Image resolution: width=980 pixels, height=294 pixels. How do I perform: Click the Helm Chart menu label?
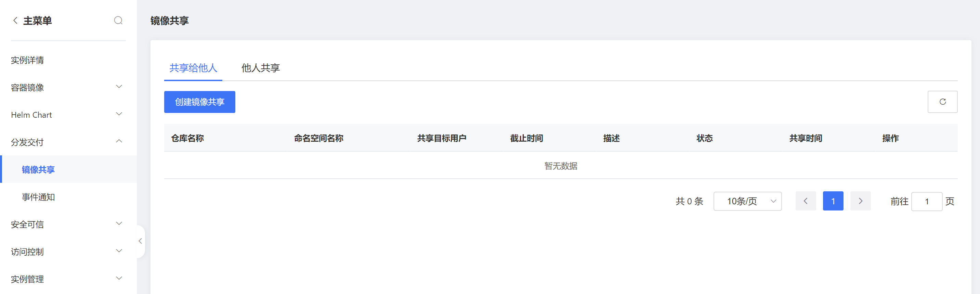point(31,115)
